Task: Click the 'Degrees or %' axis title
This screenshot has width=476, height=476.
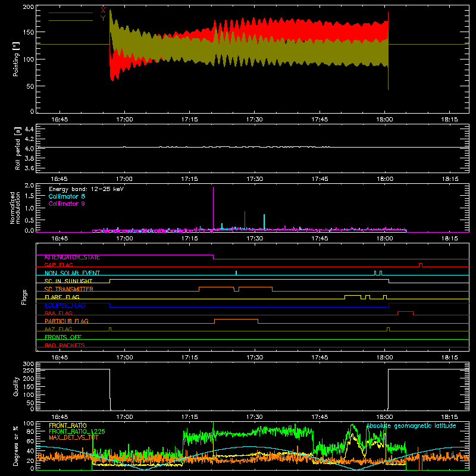Action: (16, 446)
